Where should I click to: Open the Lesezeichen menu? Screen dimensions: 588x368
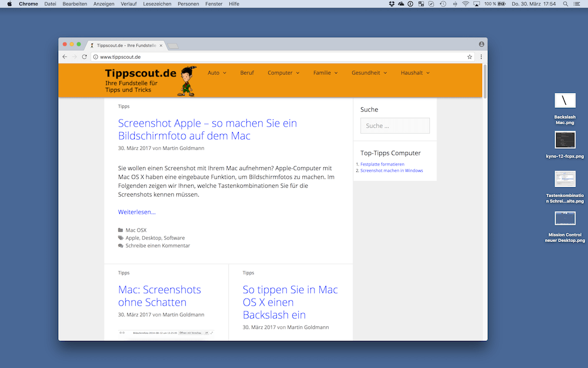click(x=157, y=4)
